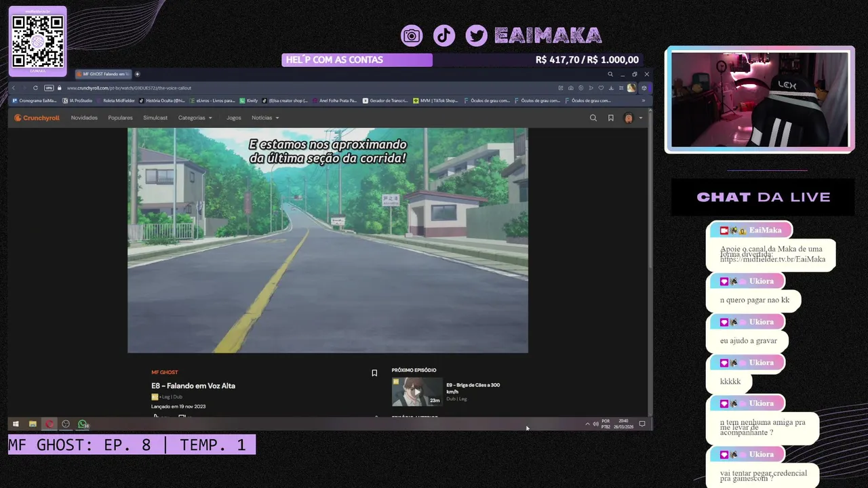
Task: Open the watchlist bookmark icon in Crunchyroll header
Action: coord(611,118)
